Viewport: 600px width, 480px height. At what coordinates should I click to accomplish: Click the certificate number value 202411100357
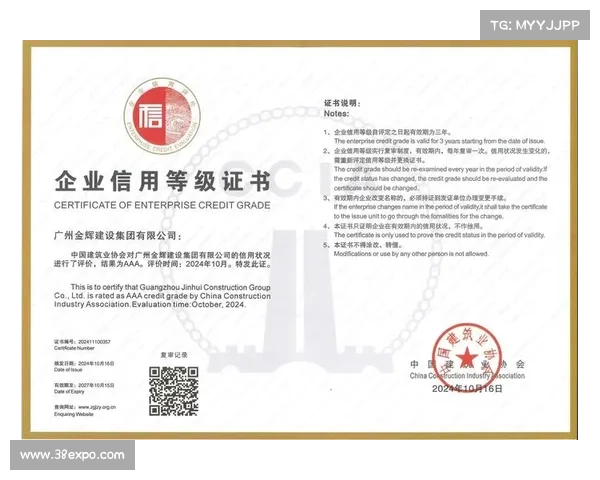(x=94, y=342)
